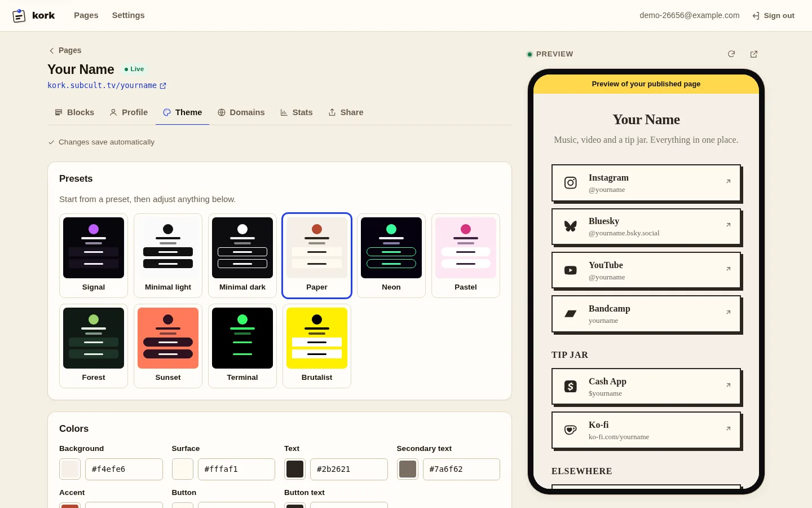Open the Text color swatch
Screen dimensions: 812x508
[x=295, y=469]
